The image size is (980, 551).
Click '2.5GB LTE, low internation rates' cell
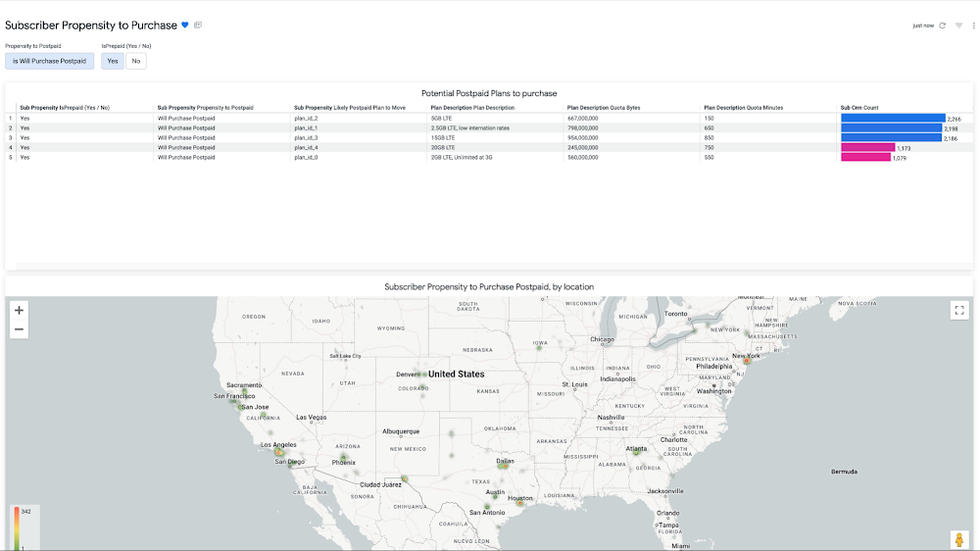coord(470,128)
